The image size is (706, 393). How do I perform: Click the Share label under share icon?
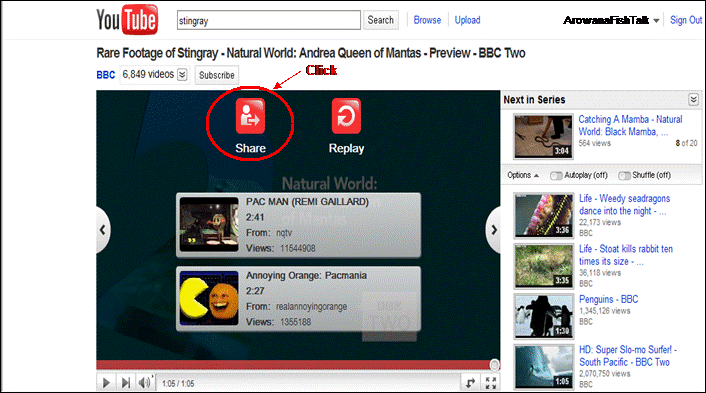pyautogui.click(x=250, y=149)
